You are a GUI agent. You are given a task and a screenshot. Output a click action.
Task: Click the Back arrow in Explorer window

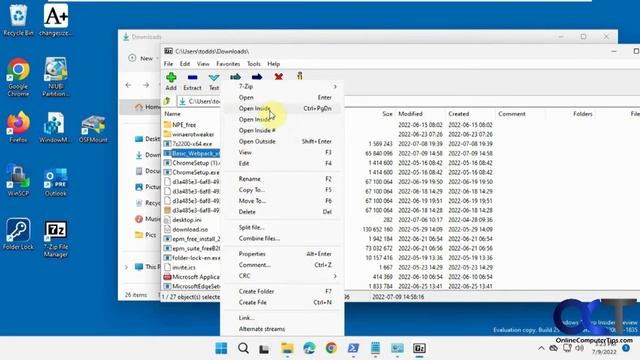click(129, 85)
